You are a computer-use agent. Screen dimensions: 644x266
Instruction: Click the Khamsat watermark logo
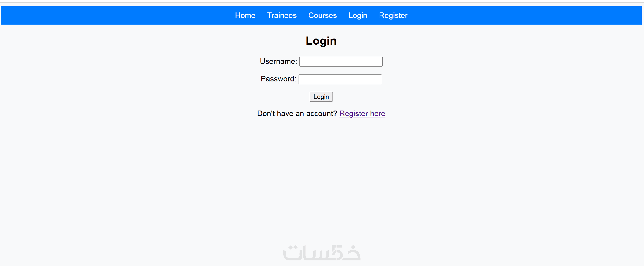pyautogui.click(x=322, y=253)
